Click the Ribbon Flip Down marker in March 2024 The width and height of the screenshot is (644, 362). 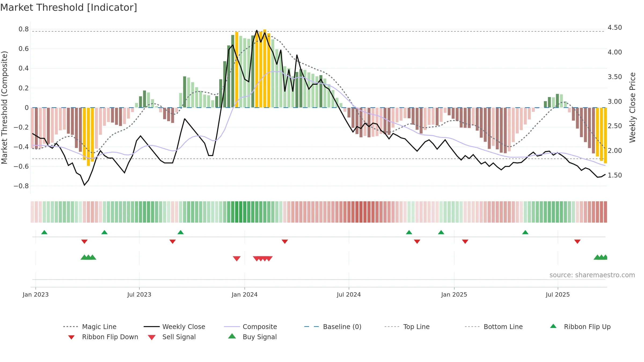point(285,242)
